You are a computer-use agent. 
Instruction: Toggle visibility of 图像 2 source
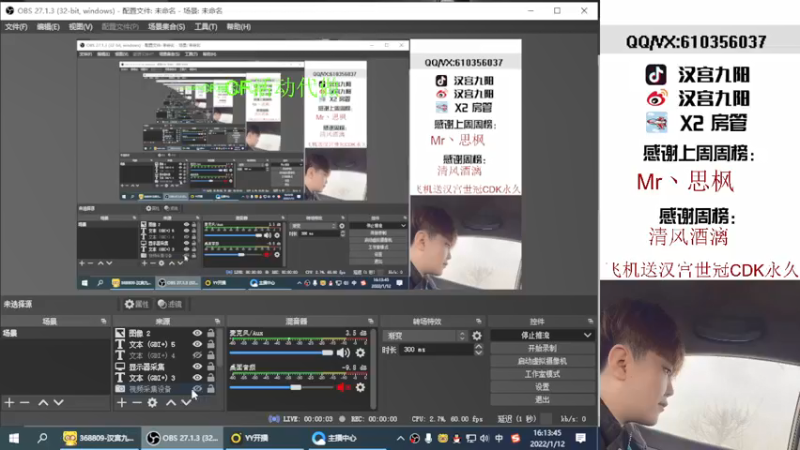197,333
